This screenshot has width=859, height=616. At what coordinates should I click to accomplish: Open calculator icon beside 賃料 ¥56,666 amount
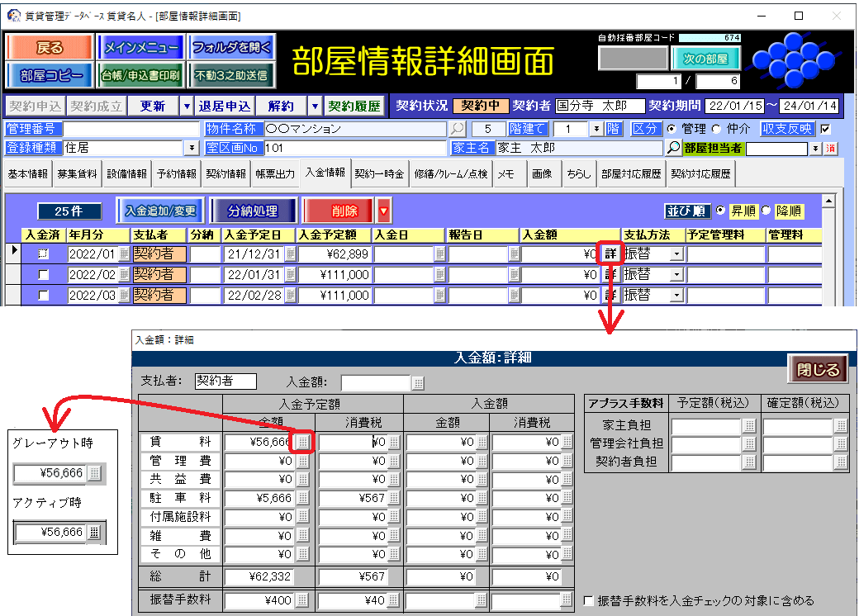[303, 442]
